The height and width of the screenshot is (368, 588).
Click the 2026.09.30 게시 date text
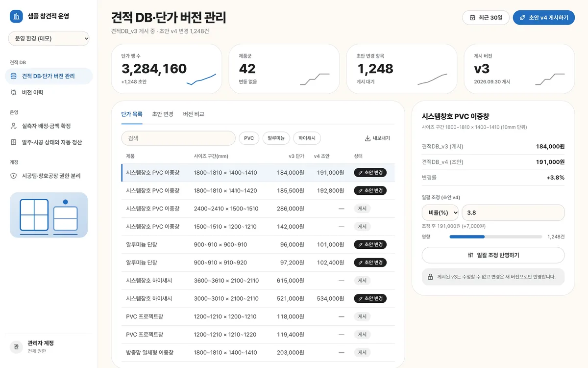pyautogui.click(x=492, y=82)
